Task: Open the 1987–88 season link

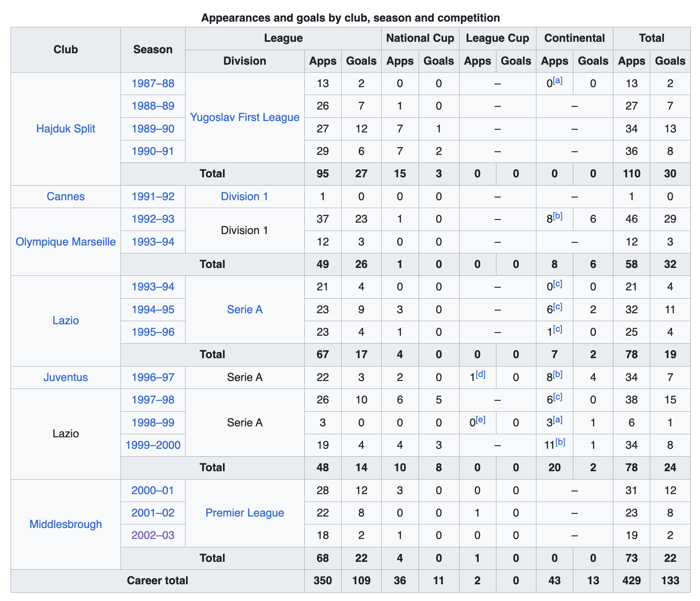Action: coord(153,84)
